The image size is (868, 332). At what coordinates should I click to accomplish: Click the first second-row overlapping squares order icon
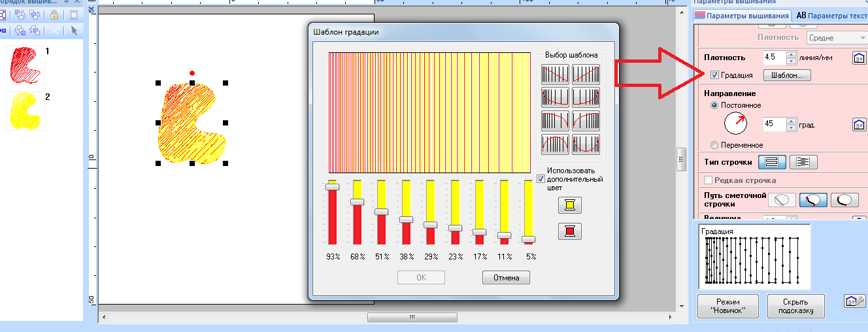point(20,30)
